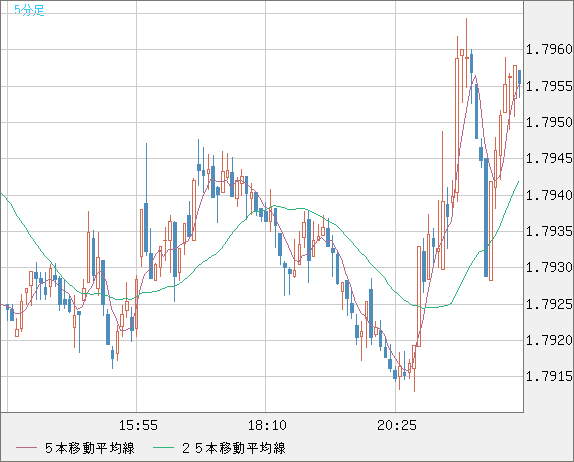The width and height of the screenshot is (574, 462).
Task: Click the 5分足 timeframe label
Action: 29,10
